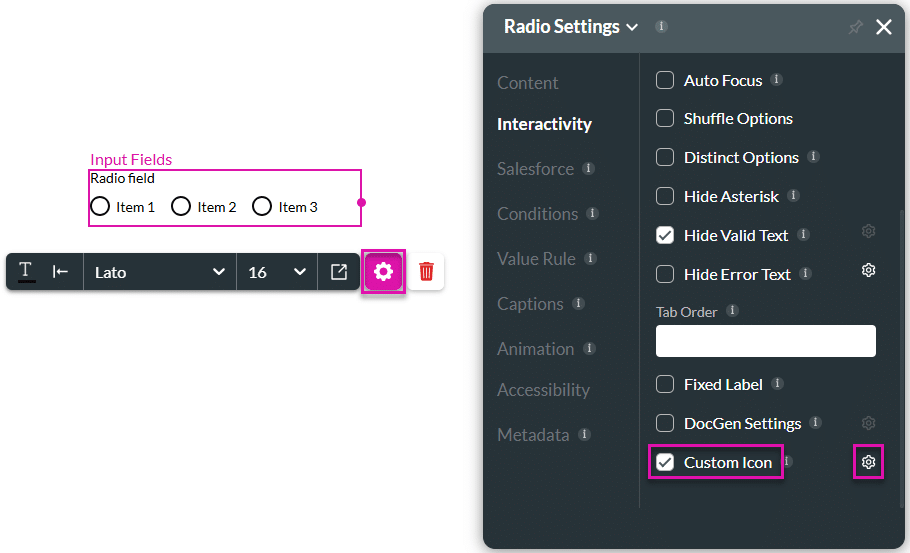Click the info icon next to Fixed Label
Image resolution: width=910 pixels, height=553 pixels.
(x=777, y=383)
